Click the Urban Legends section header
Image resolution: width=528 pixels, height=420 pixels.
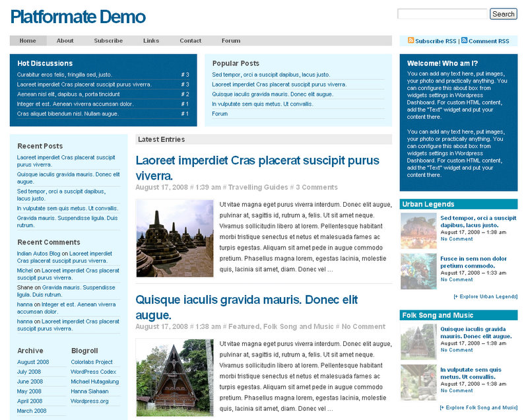tap(459, 204)
